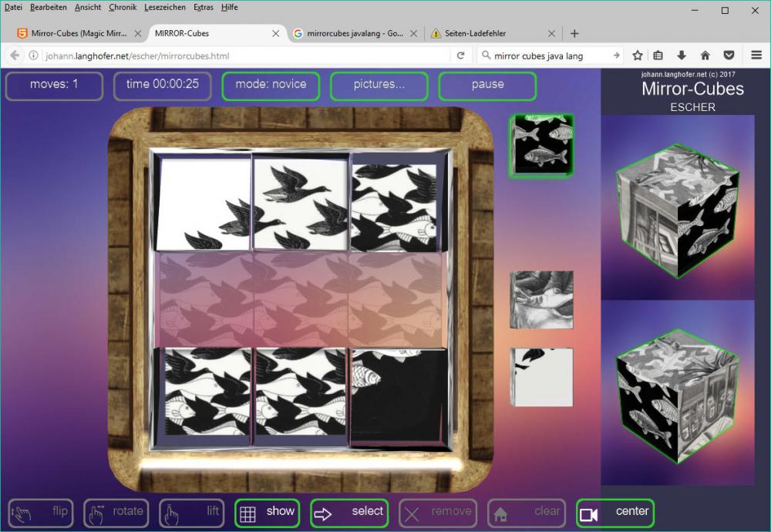771x532 pixels.
Task: Open the downloads panel
Action: coord(682,56)
